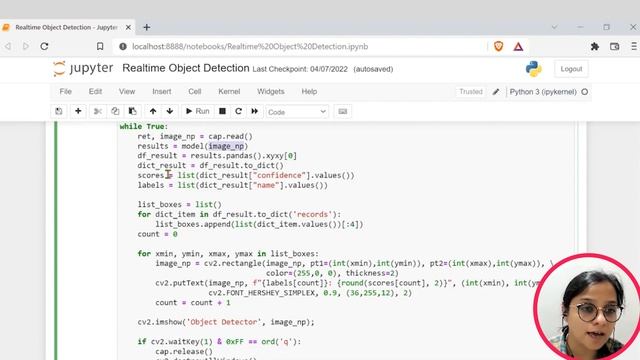Click the 'cap.release()' line
The width and height of the screenshot is (640, 360).
tap(184, 351)
